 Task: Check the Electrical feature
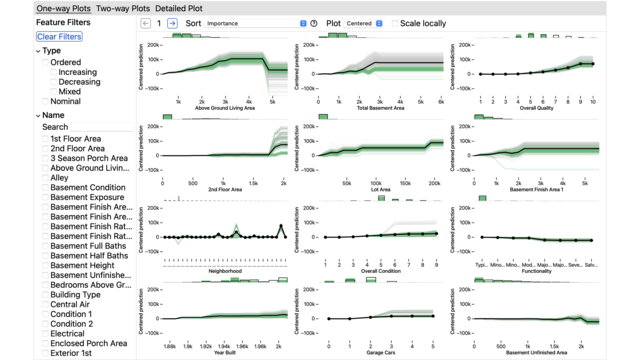click(45, 334)
